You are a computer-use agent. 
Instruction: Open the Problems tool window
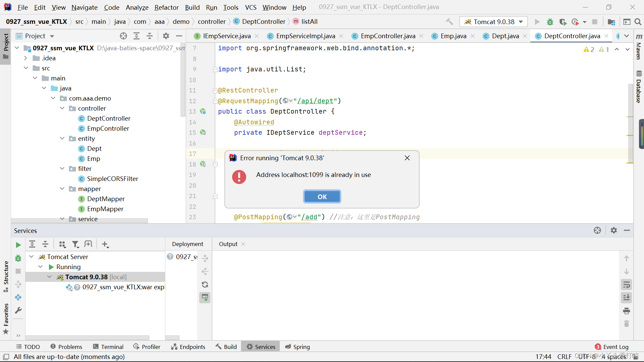pos(66,347)
